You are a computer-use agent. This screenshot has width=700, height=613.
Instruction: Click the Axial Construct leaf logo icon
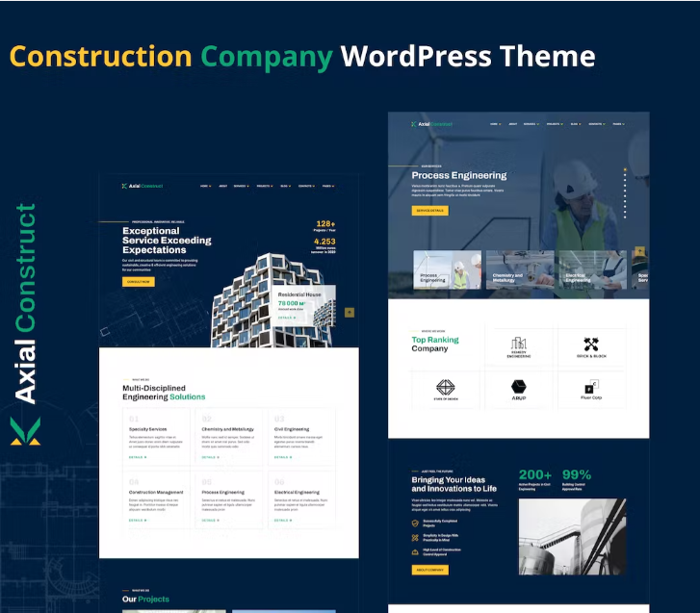tap(26, 431)
